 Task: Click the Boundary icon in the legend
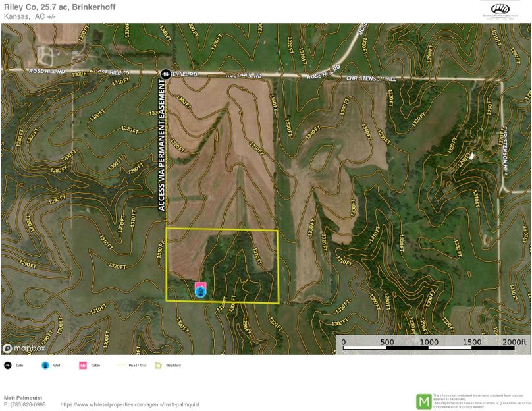[x=158, y=365]
